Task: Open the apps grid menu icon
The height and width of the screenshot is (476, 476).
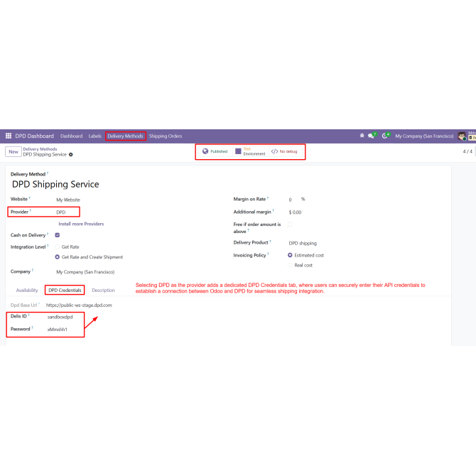Action: point(9,136)
